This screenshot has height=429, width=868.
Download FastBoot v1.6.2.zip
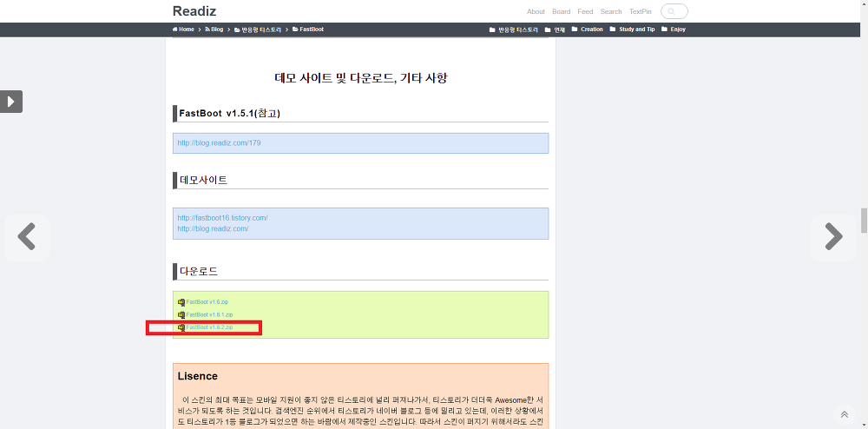click(209, 327)
